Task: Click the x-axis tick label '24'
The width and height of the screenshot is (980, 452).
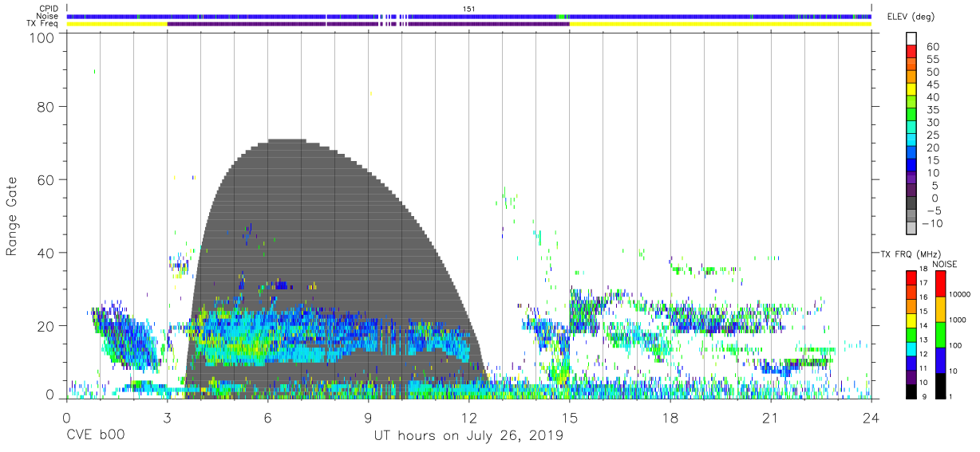Action: coord(871,418)
